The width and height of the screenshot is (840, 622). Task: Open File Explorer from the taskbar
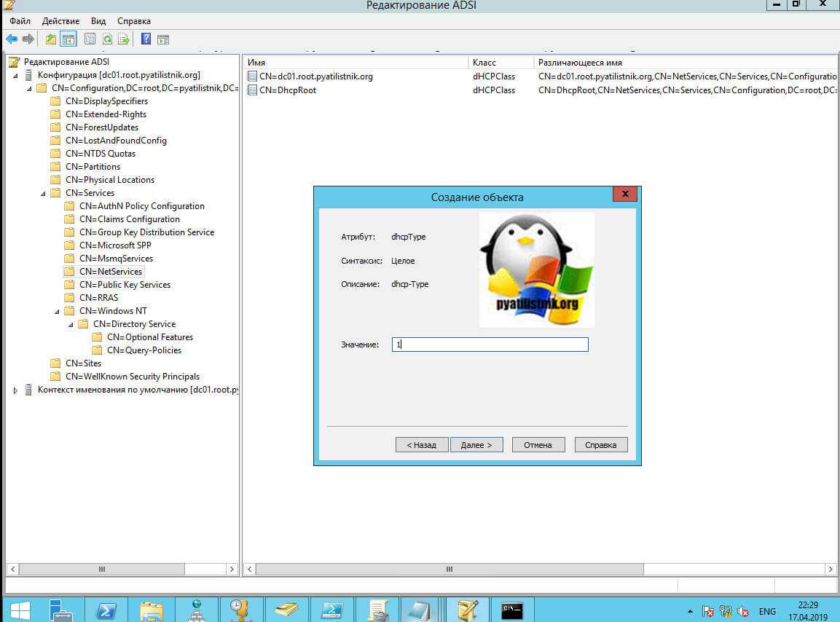[152, 609]
